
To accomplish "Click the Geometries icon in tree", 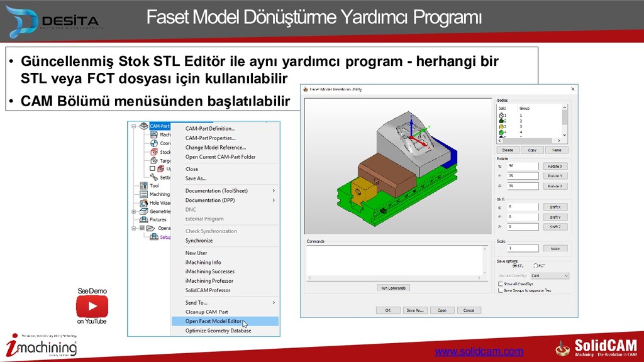I will [x=144, y=211].
